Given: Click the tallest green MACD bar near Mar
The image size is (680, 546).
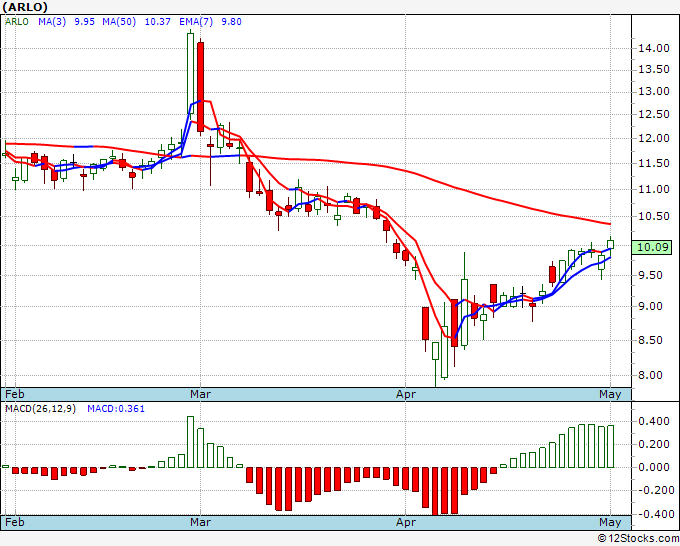Looking at the screenshot, I should 190,442.
